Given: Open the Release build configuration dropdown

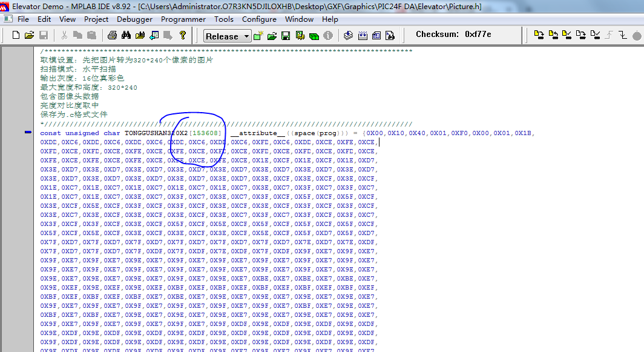Looking at the screenshot, I should tap(227, 36).
